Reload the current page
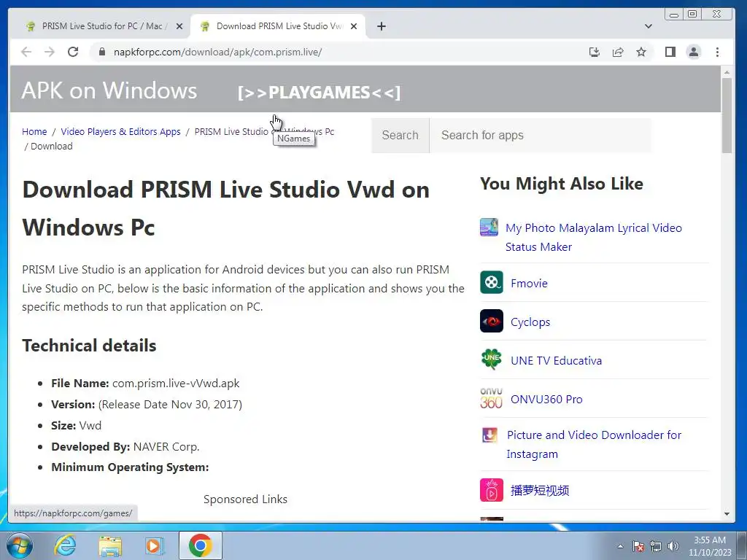 (73, 52)
